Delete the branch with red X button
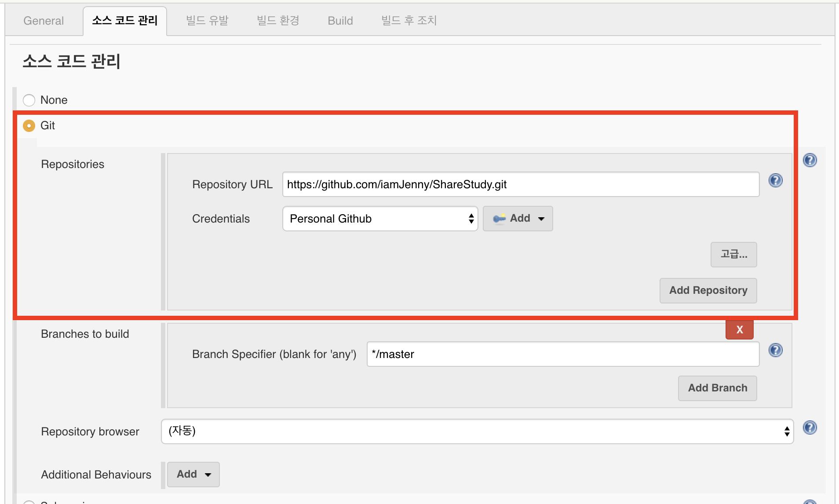 [739, 329]
